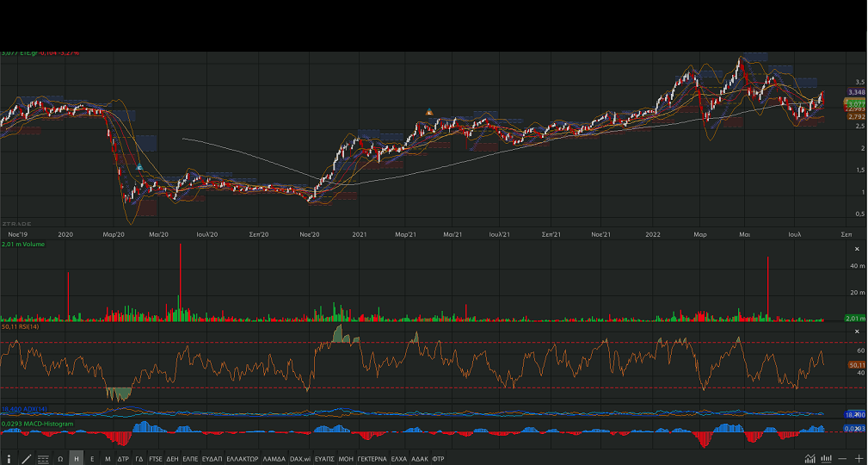Image resolution: width=868 pixels, height=465 pixels.
Task: Switch to the H (daily) timeframe
Action: pos(77,459)
